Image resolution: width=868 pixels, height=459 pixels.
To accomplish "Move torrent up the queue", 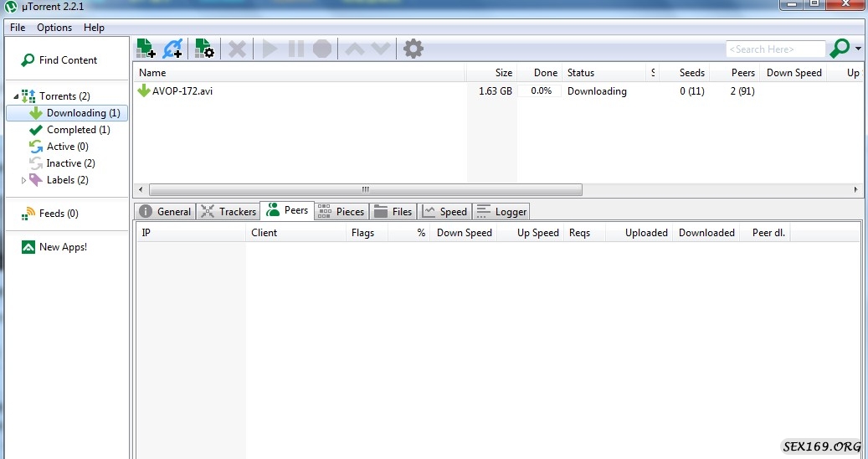I will 355,49.
